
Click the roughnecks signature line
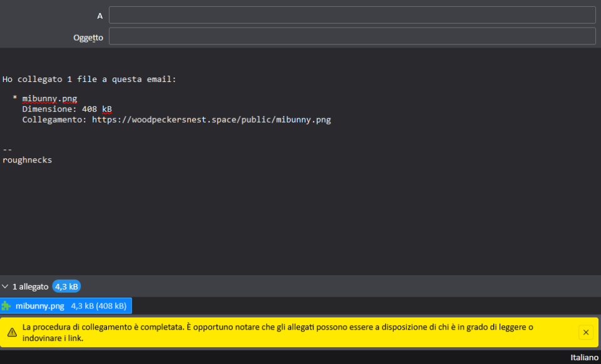27,160
